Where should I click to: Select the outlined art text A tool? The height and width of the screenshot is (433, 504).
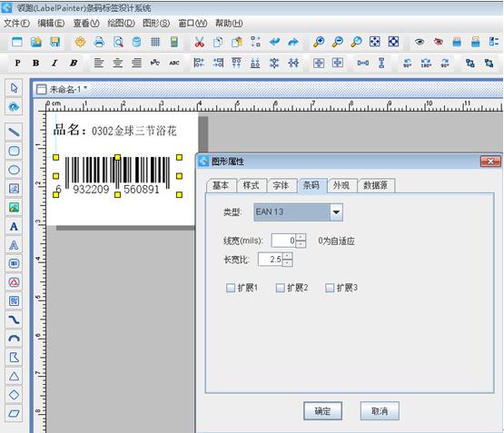14,245
